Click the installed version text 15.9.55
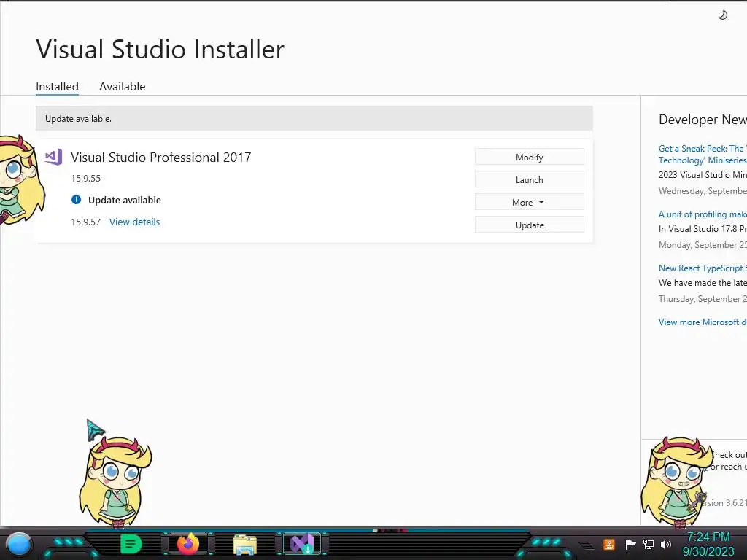747x560 pixels. click(86, 178)
